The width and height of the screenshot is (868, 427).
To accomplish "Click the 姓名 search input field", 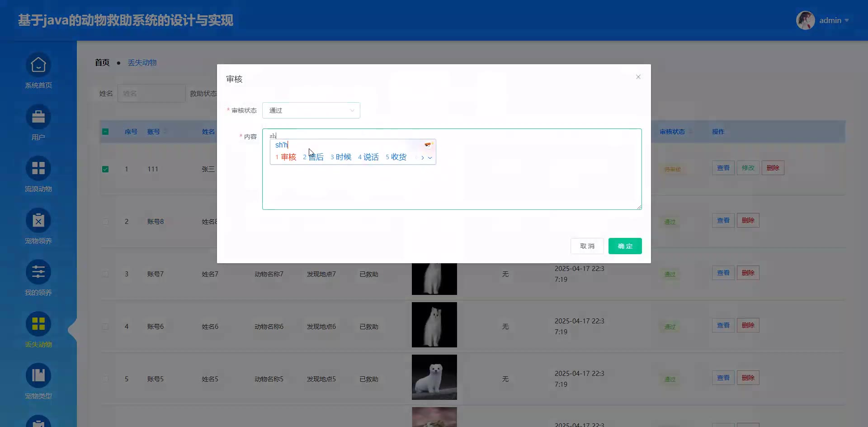I will pyautogui.click(x=151, y=93).
